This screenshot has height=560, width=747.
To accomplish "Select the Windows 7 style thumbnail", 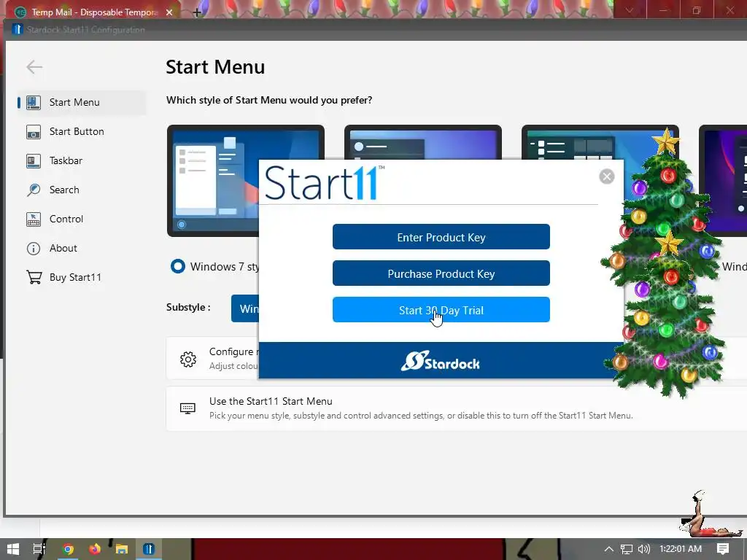I will click(213, 181).
